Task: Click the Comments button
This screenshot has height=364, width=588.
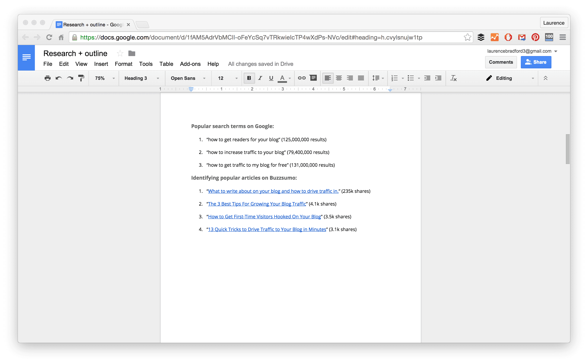Action: 501,62
